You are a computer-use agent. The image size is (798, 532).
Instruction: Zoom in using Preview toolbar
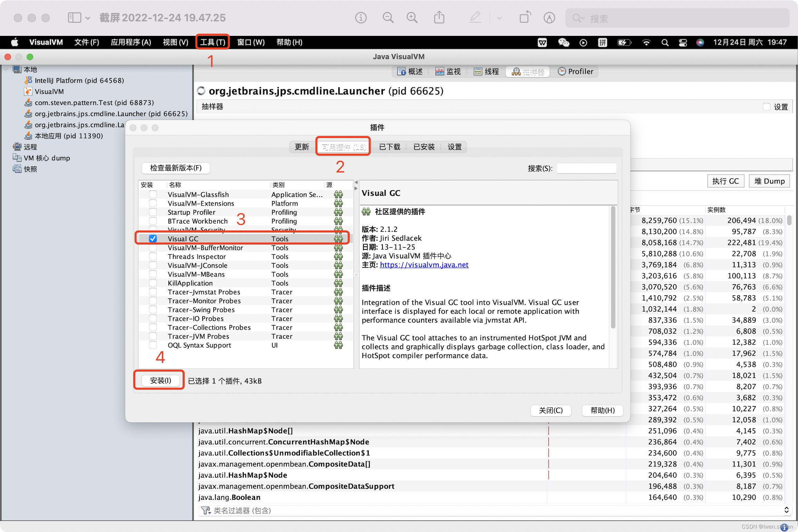click(x=412, y=18)
